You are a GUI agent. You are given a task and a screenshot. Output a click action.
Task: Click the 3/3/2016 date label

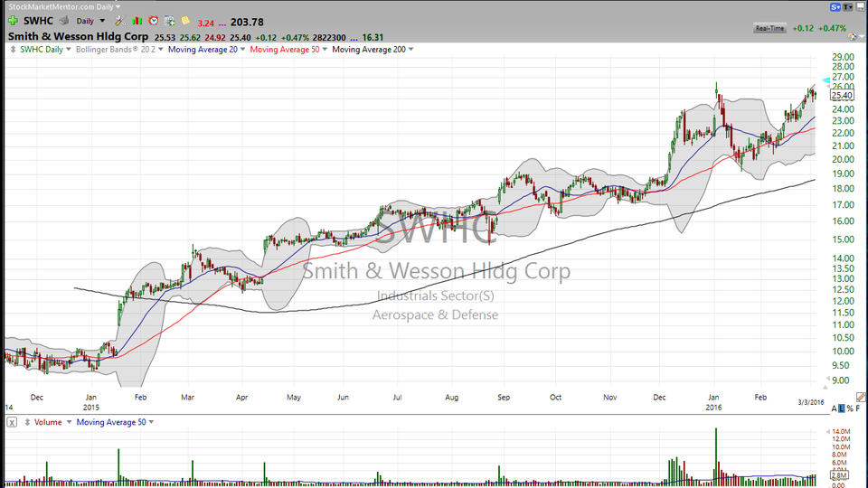coord(811,402)
